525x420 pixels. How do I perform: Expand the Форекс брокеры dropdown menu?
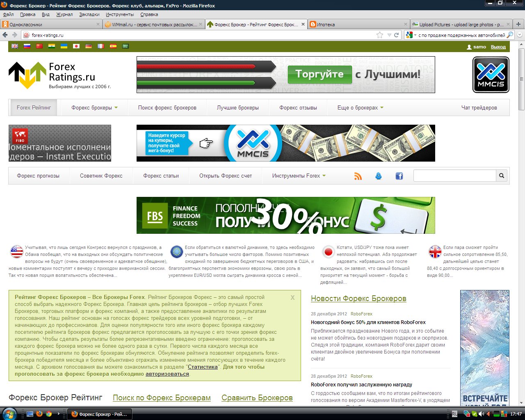coord(94,107)
